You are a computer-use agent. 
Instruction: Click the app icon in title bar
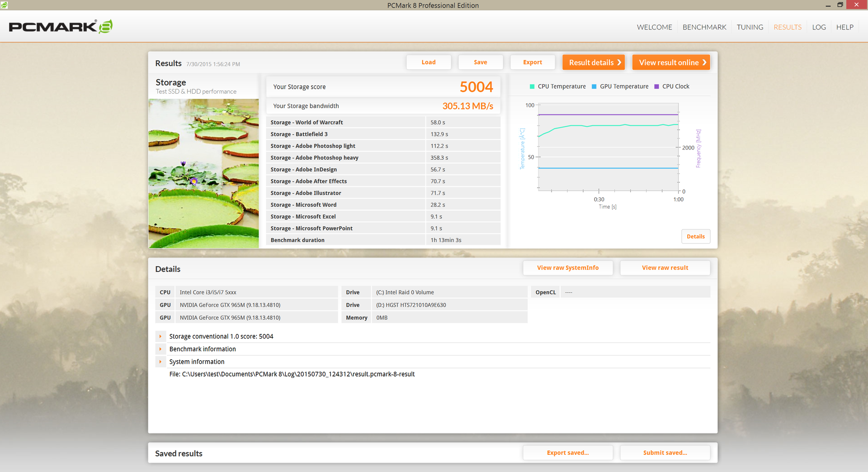coord(4,5)
